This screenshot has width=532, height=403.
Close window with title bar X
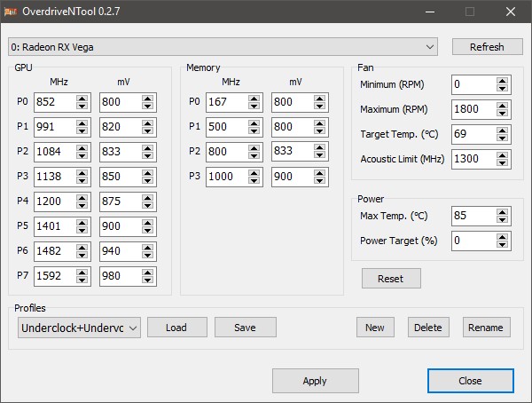click(x=511, y=12)
